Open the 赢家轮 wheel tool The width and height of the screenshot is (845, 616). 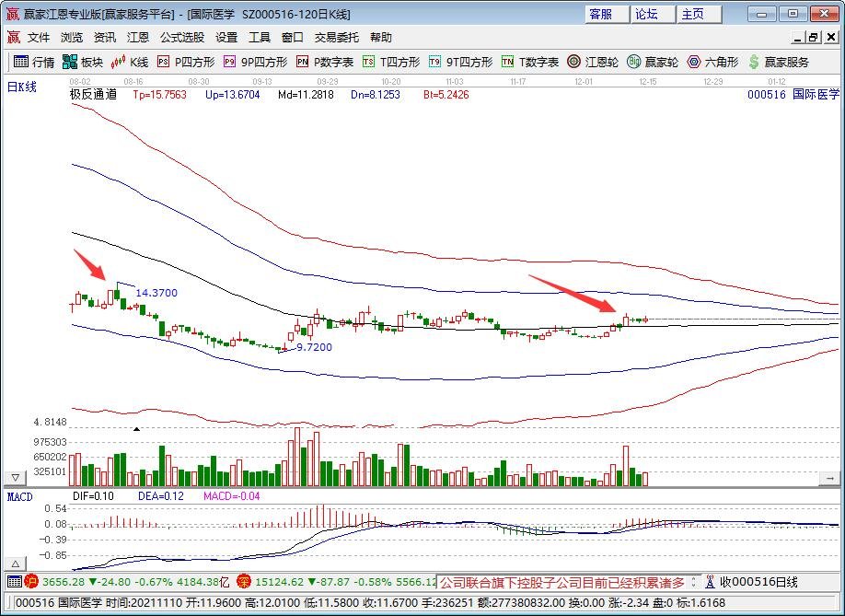point(653,62)
